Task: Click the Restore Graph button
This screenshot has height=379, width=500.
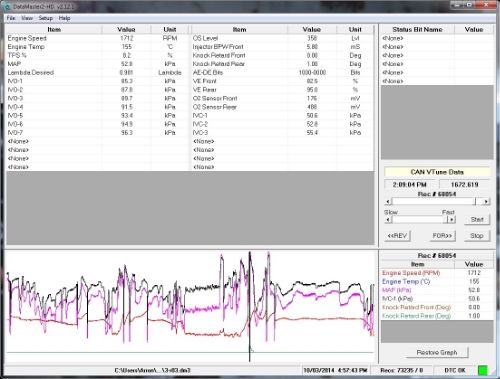Action: coord(437,352)
